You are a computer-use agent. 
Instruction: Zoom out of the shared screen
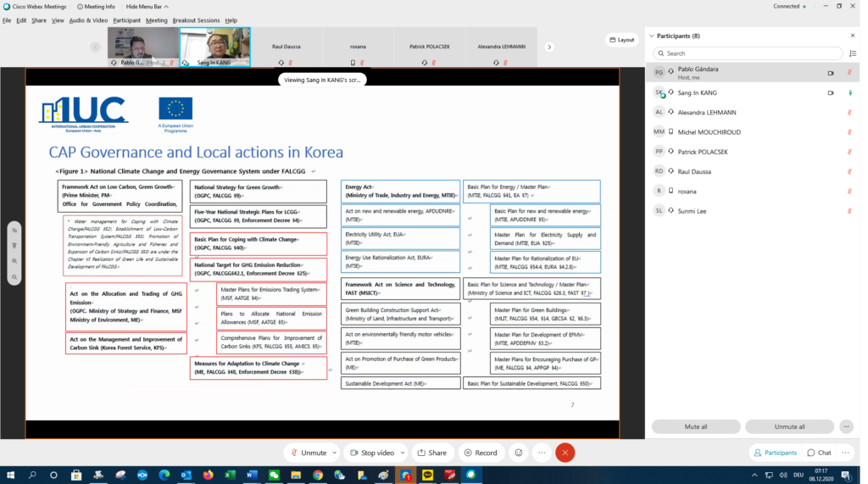pyautogui.click(x=14, y=277)
